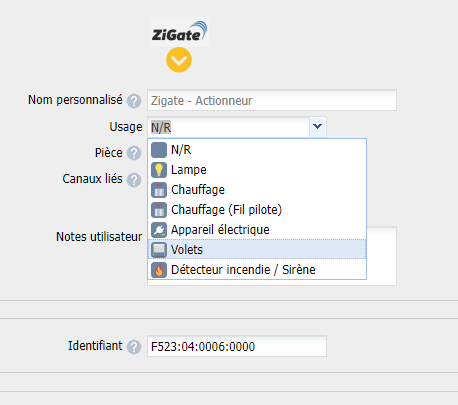Click the ZiGate logo image
The image size is (458, 405).
pyautogui.click(x=179, y=32)
